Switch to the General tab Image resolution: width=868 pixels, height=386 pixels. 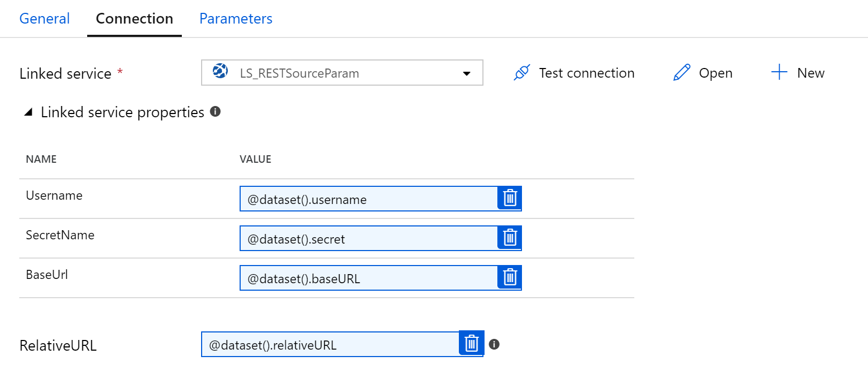pyautogui.click(x=44, y=19)
